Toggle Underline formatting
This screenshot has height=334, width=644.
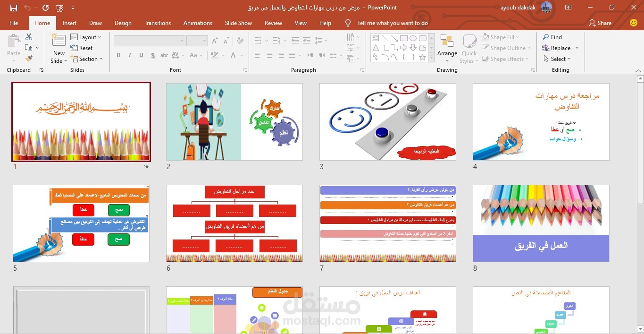point(141,55)
